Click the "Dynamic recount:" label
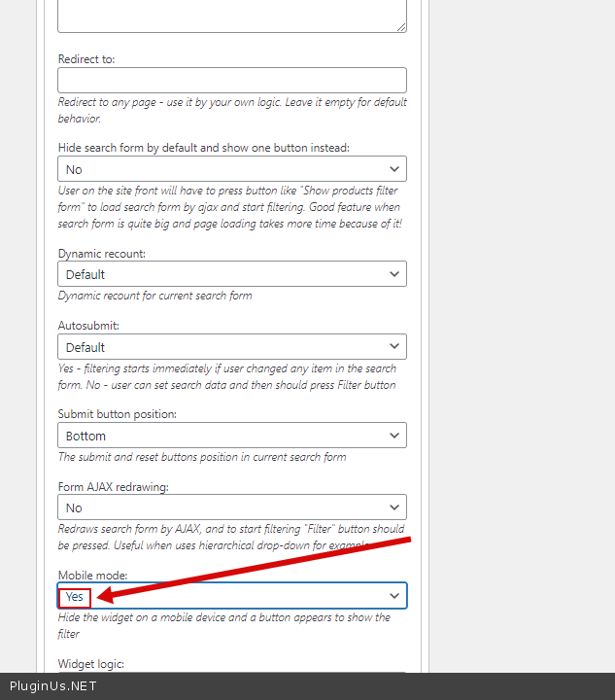Screen dimensions: 615x700 pos(102,254)
